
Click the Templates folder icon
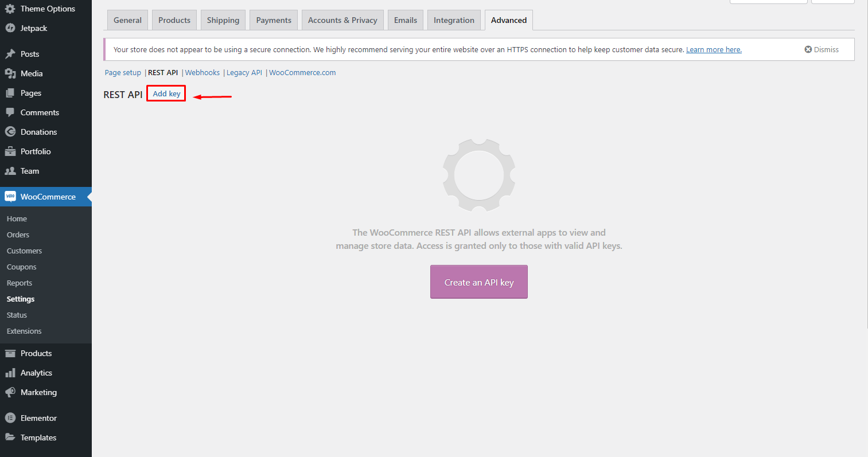(10, 438)
